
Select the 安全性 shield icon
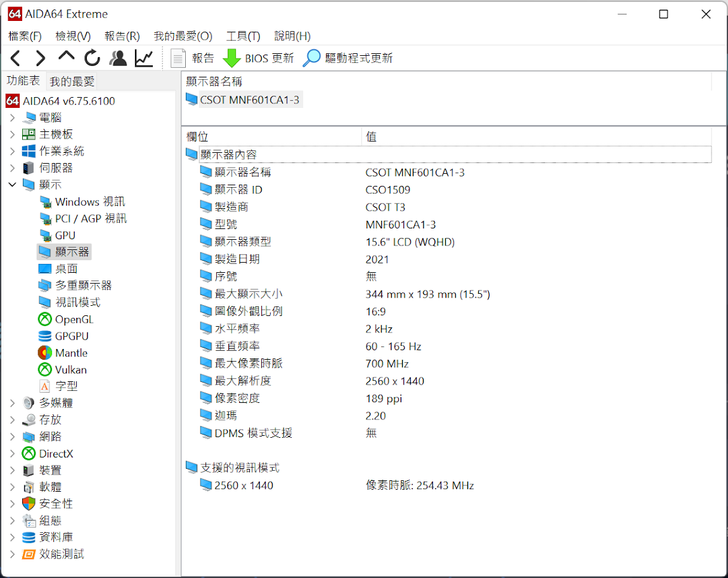(x=29, y=504)
